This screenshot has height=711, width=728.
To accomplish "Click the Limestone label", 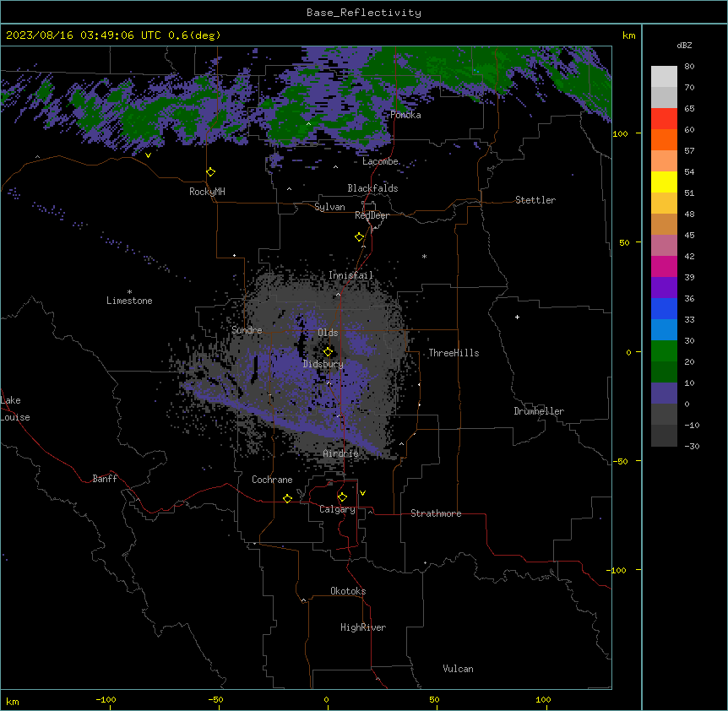I will click(x=129, y=301).
